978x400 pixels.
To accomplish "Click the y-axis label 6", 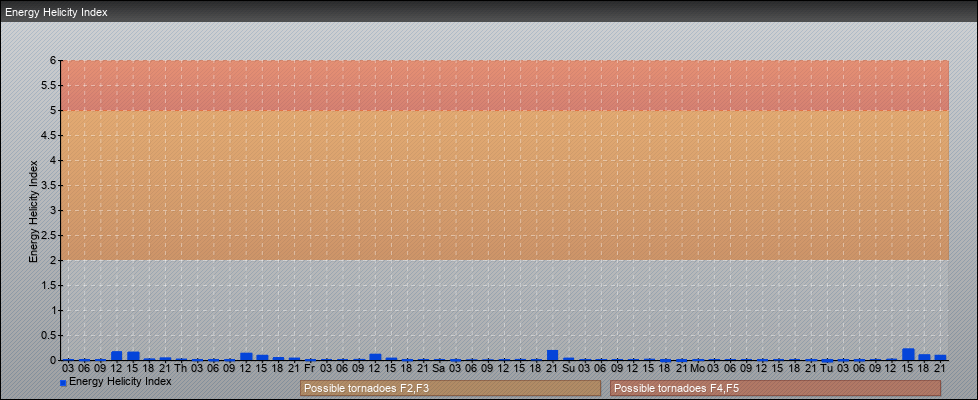I will tap(54, 61).
